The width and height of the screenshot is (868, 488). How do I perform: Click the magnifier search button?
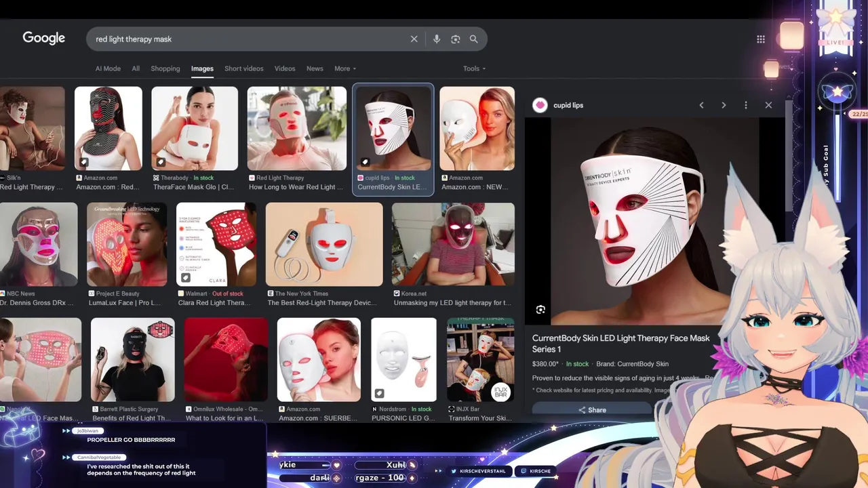(474, 39)
